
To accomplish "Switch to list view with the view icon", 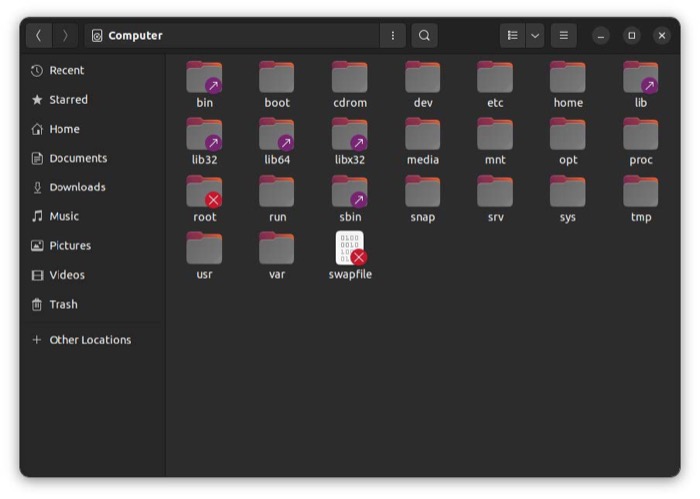I will [x=512, y=35].
